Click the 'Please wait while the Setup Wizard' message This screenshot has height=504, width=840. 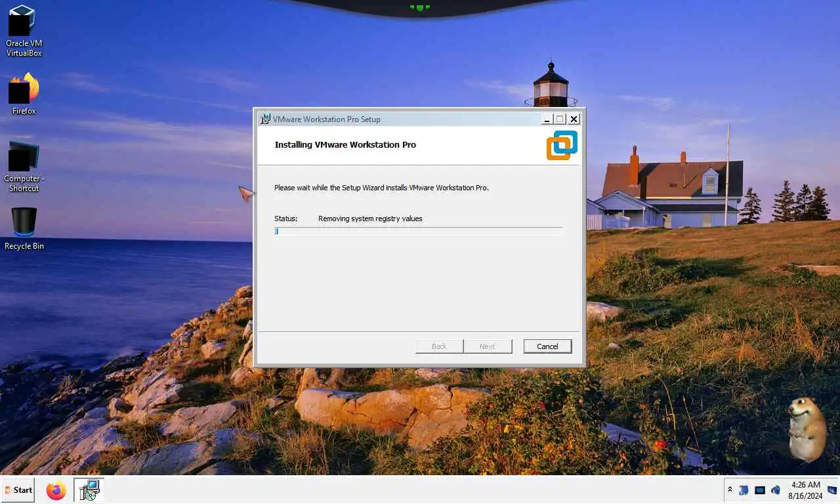click(381, 188)
